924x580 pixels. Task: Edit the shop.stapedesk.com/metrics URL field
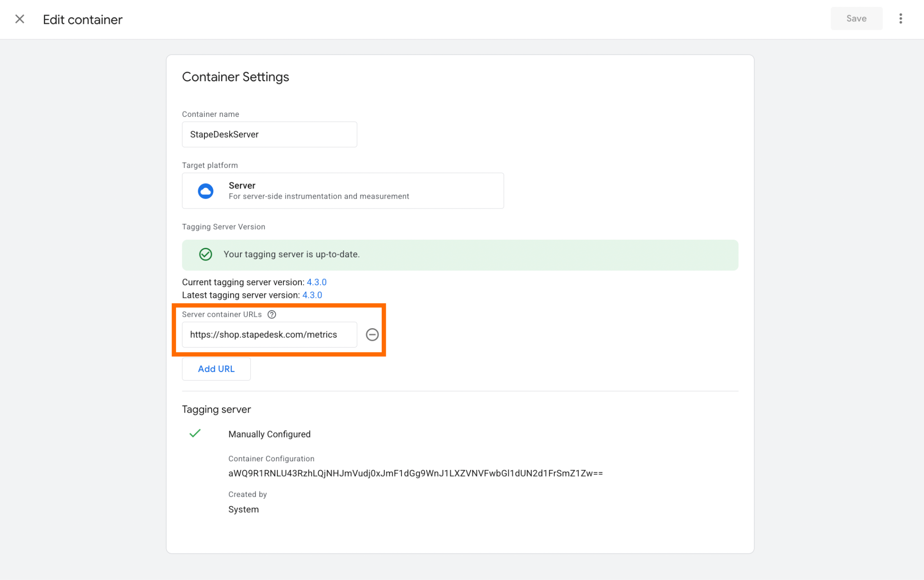coord(269,334)
